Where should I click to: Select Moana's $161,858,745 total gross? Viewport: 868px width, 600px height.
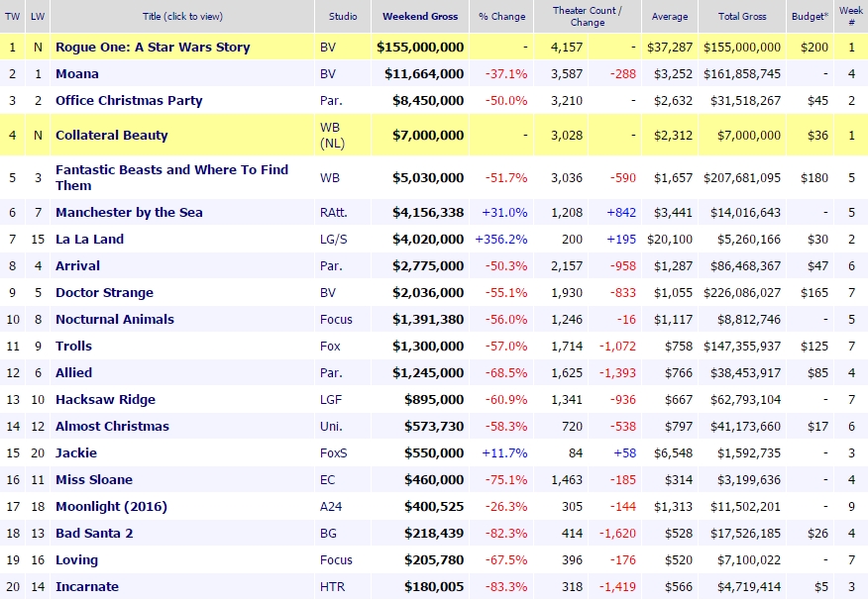click(742, 74)
